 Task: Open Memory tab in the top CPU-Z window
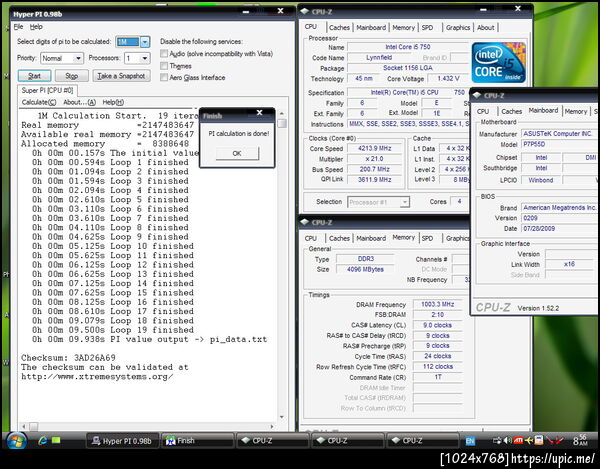(403, 28)
